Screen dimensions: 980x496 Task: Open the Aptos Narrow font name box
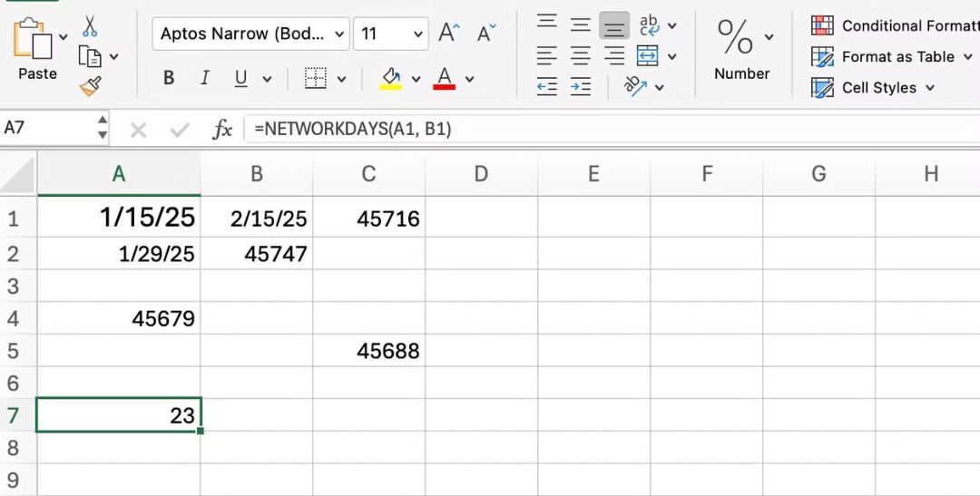pyautogui.click(x=250, y=34)
